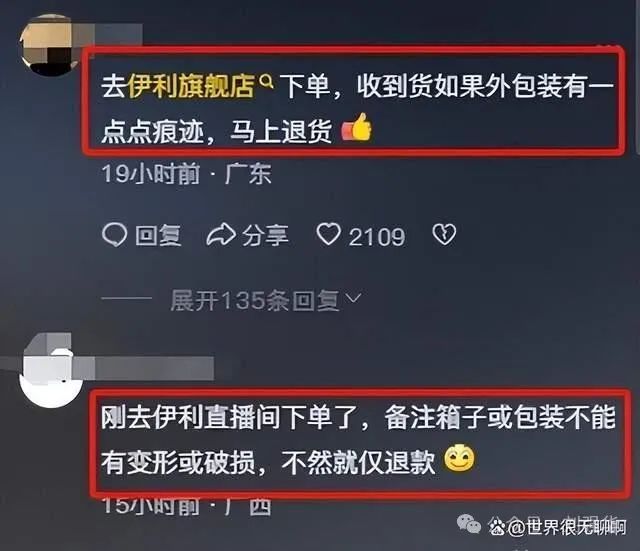Click the paw icon before @世界很无聊啊
The width and height of the screenshot is (640, 551).
click(498, 527)
